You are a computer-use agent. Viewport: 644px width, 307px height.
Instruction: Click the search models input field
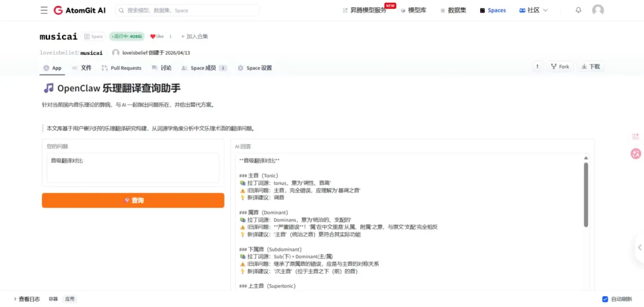187,10
